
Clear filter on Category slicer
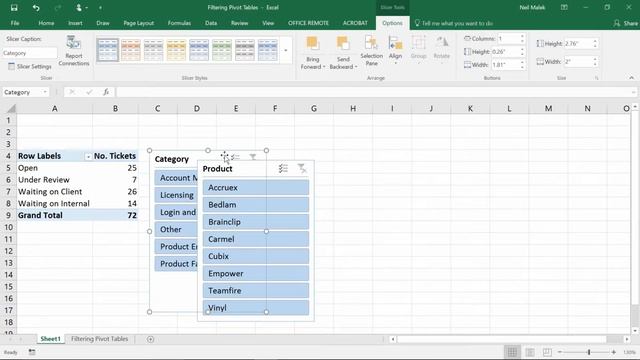pos(253,157)
